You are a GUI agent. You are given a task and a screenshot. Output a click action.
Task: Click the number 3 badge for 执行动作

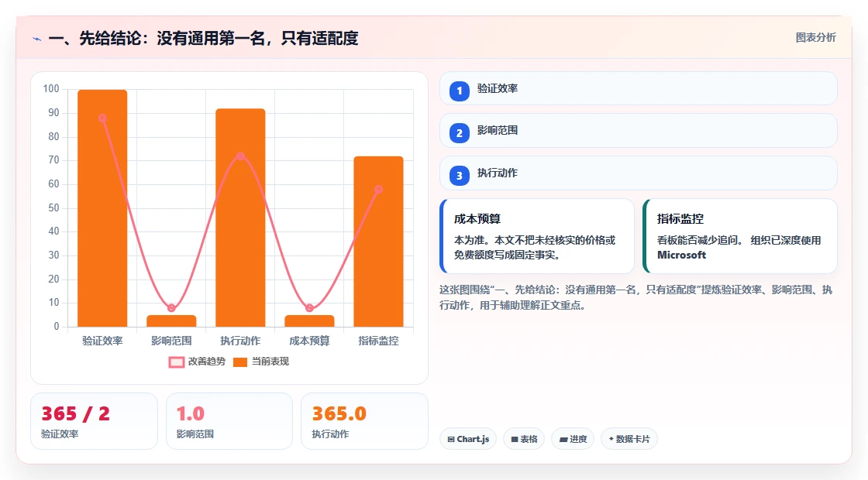(459, 176)
